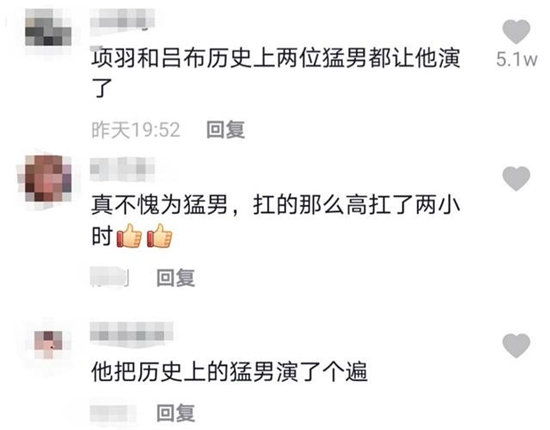This screenshot has width=550, height=430.
Task: Tap the first thumbs-up emoji
Action: tap(129, 236)
